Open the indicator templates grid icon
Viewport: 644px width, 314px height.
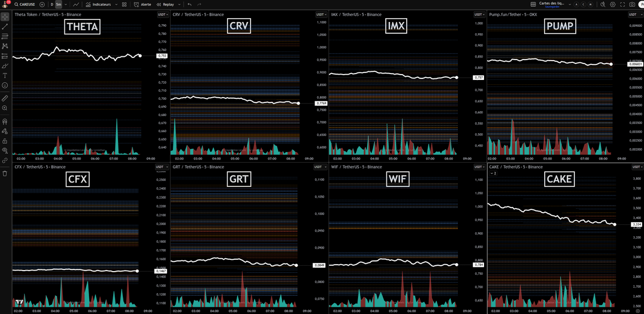pos(124,4)
